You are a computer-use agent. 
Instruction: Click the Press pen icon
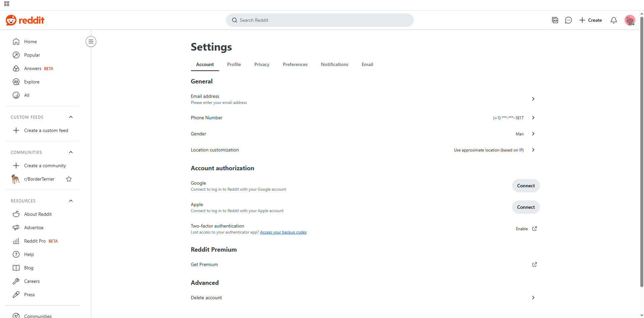coord(16,295)
